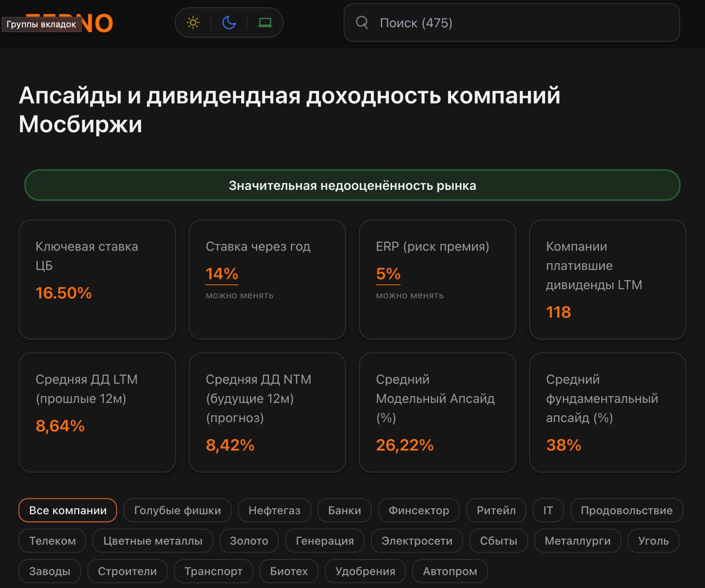705x588 pixels.
Task: Choose the Металлурги filter
Action: (x=578, y=541)
